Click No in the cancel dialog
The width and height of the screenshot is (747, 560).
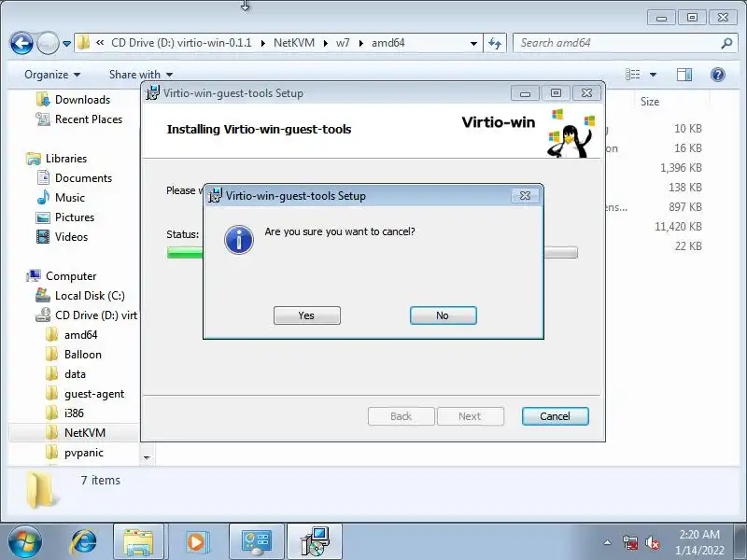[x=443, y=315]
